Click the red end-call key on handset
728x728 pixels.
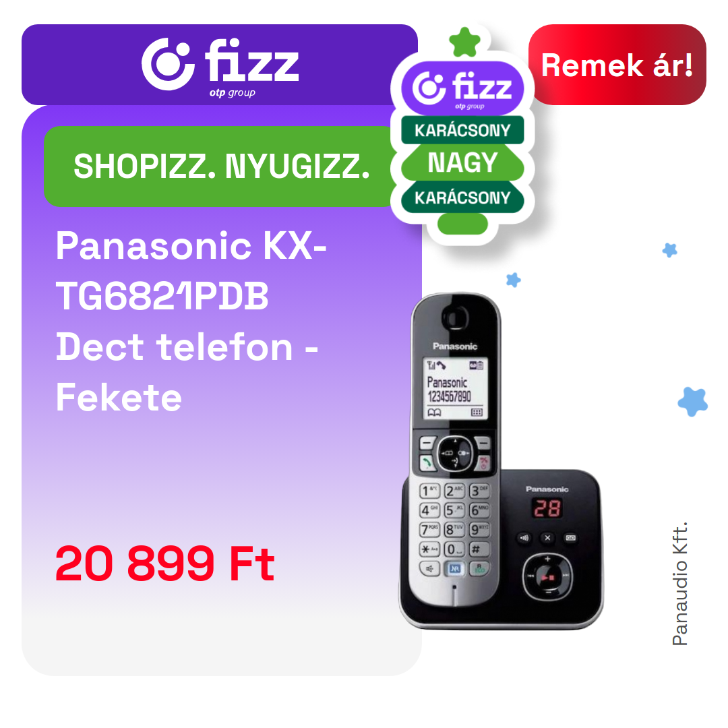tap(484, 462)
